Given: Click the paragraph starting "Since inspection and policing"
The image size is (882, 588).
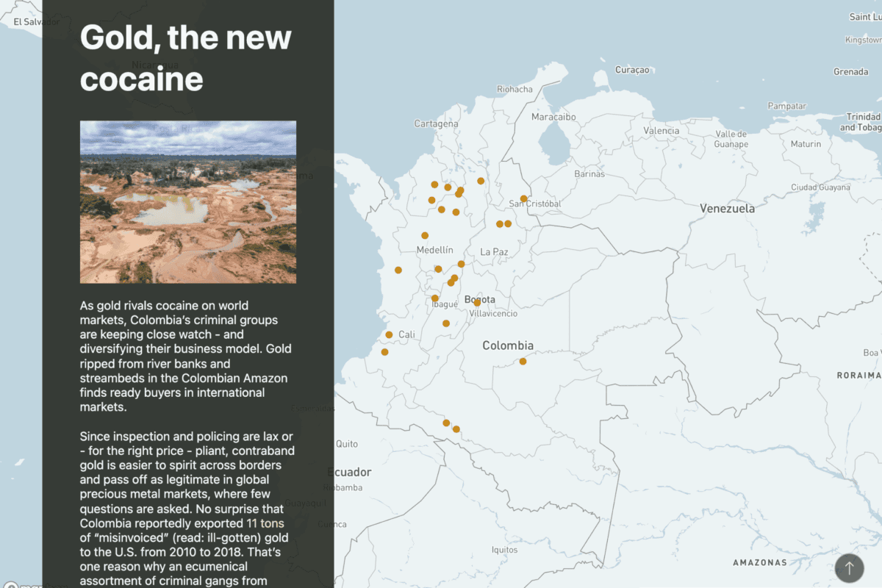Looking at the screenshot, I should [187, 509].
